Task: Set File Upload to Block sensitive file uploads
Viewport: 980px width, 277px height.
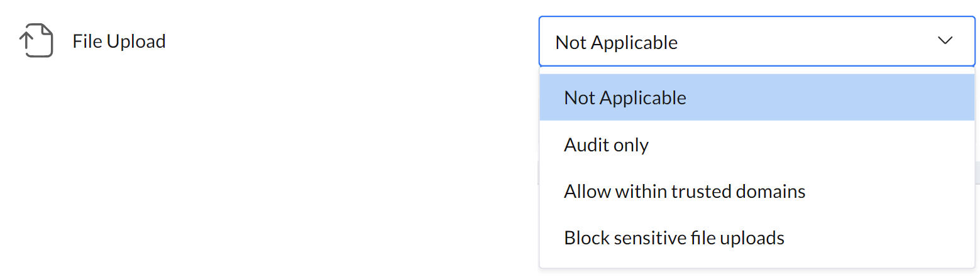Action: (674, 238)
